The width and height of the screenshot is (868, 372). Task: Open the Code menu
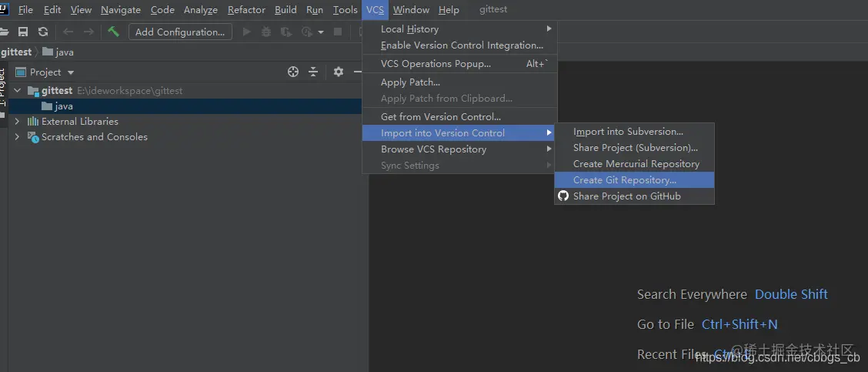click(x=163, y=9)
